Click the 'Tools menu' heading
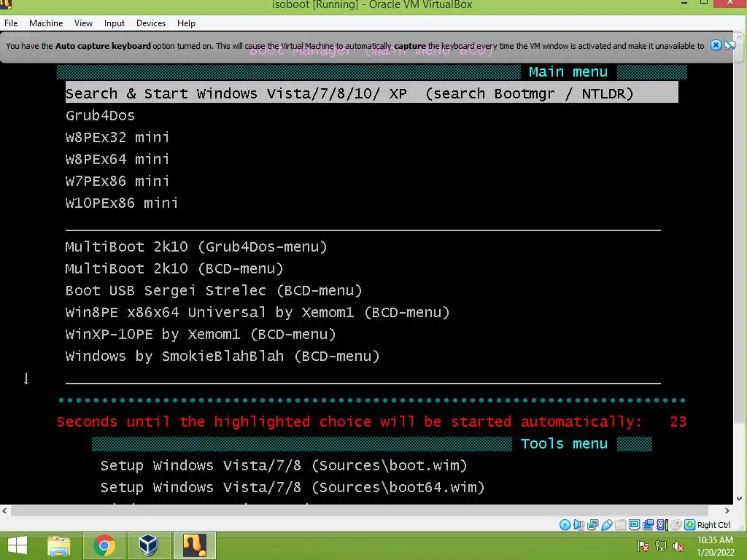747x560 pixels. [564, 444]
